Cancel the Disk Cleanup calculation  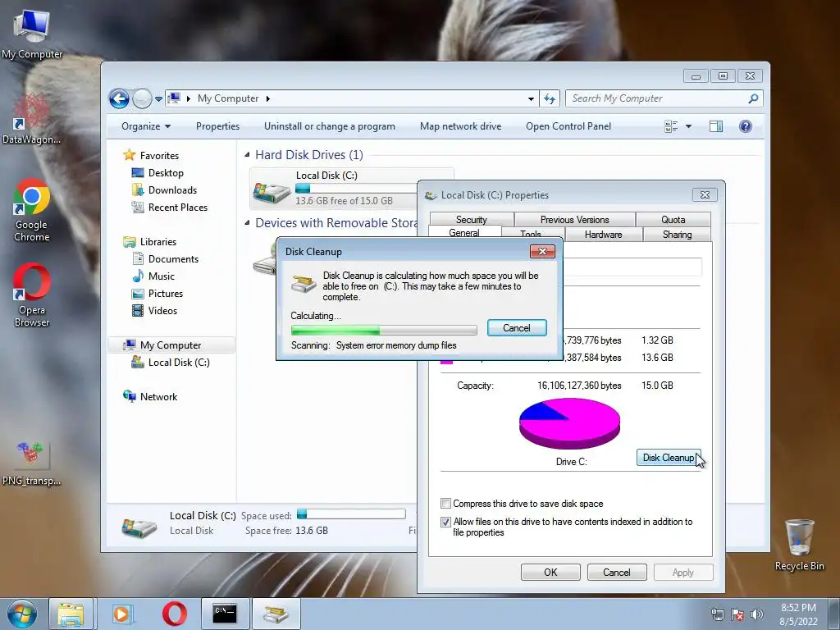point(517,328)
